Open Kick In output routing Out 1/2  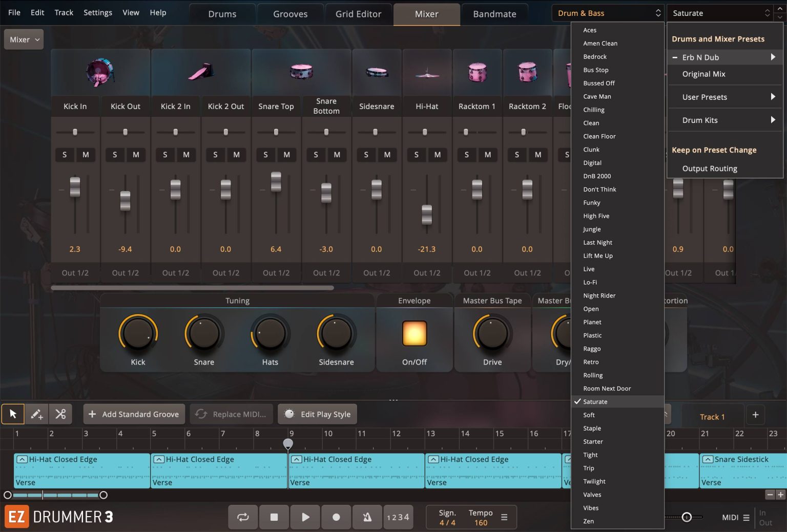75,273
